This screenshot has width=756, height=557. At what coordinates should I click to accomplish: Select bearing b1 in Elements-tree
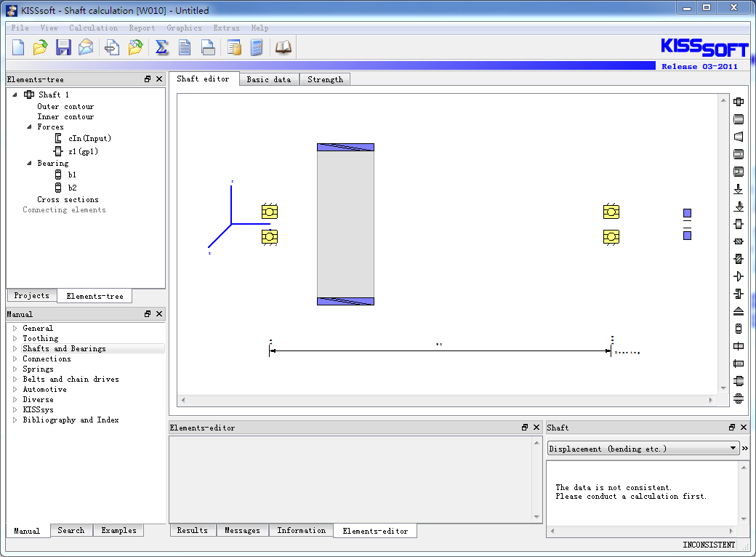[72, 175]
